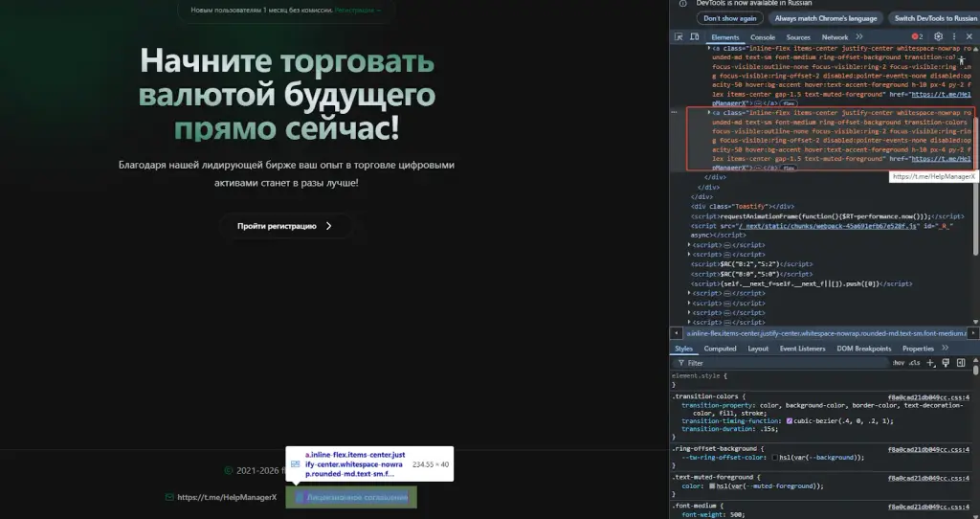Select the $RC("B:2","S:2") script row
Screen dimensions: 980x519
point(752,264)
